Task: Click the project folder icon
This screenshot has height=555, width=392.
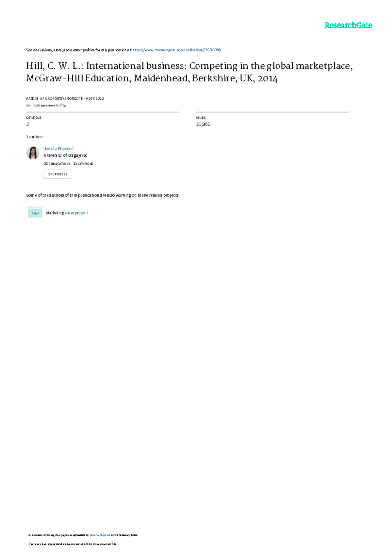Action: (x=35, y=212)
